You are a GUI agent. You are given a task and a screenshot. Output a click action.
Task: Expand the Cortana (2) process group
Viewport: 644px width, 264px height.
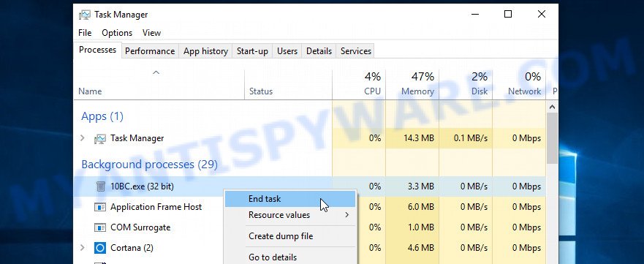83,248
